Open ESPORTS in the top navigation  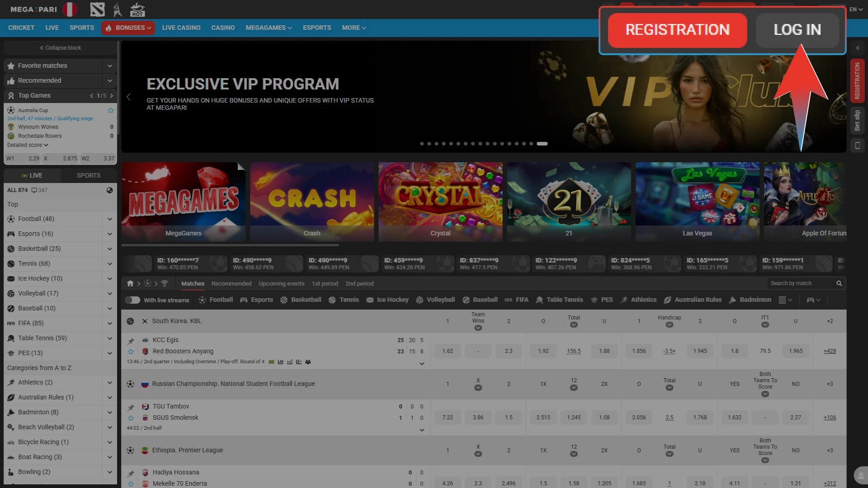(x=317, y=28)
